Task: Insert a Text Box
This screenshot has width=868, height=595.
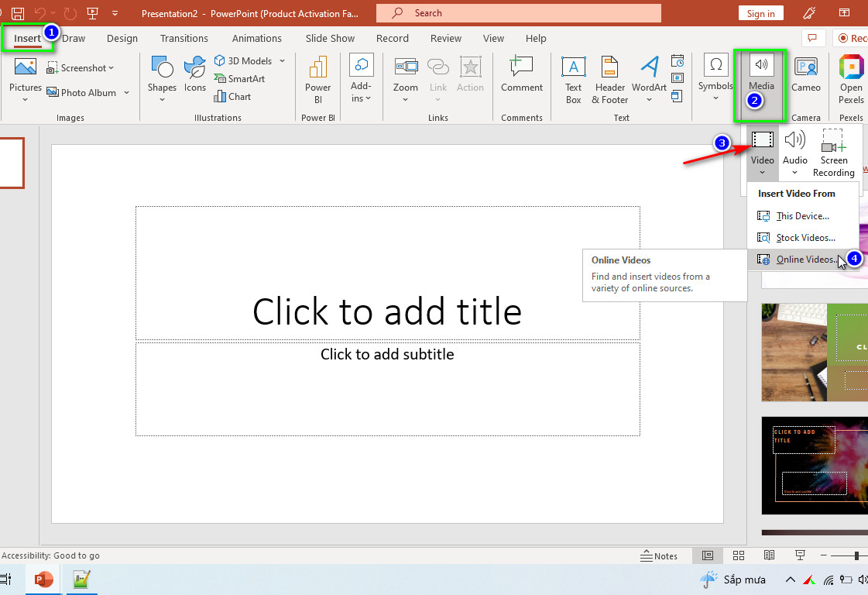Action: 574,81
